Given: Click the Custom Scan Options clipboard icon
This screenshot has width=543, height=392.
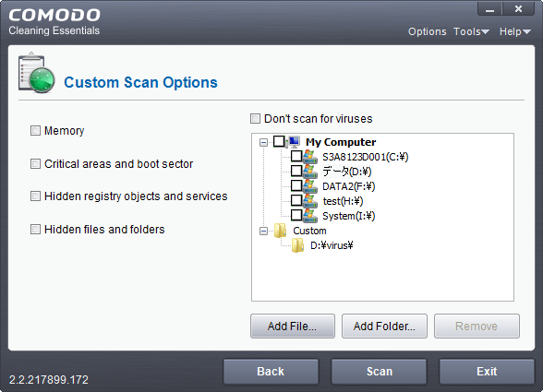Looking at the screenshot, I should (x=36, y=73).
